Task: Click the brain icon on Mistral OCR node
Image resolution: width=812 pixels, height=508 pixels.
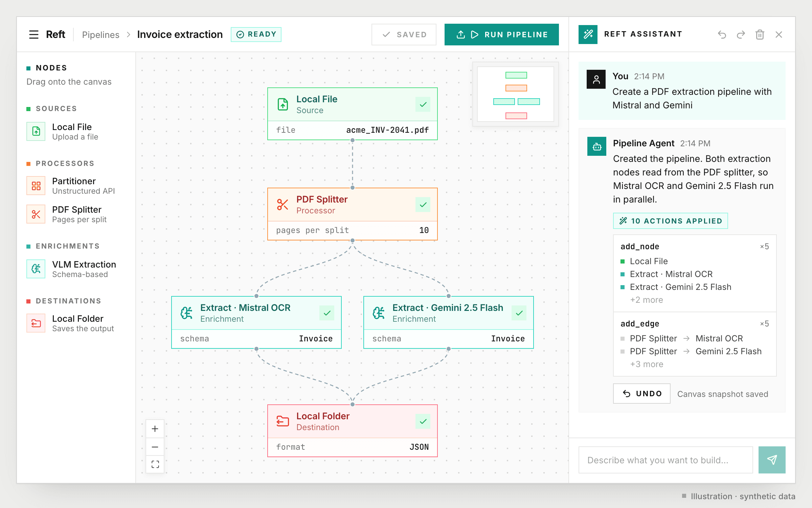Action: (186, 313)
